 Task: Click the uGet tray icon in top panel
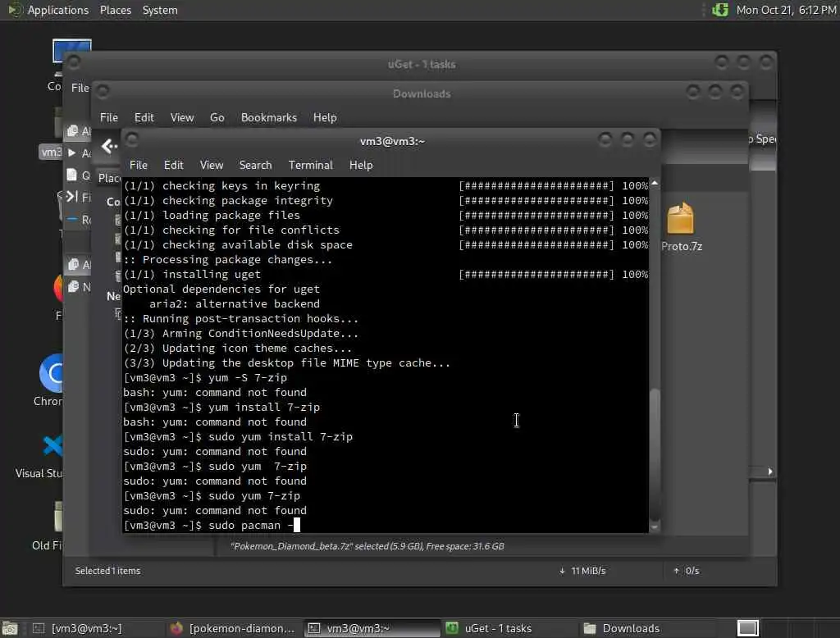[720, 10]
